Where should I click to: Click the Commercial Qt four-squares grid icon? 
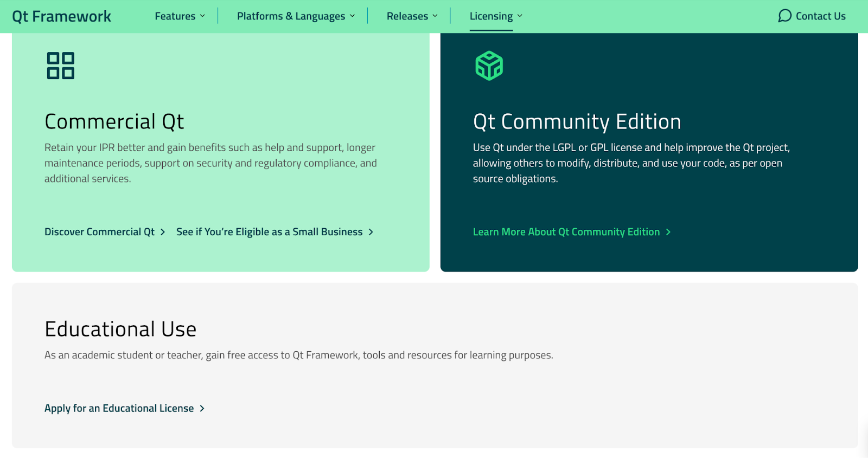tap(60, 66)
